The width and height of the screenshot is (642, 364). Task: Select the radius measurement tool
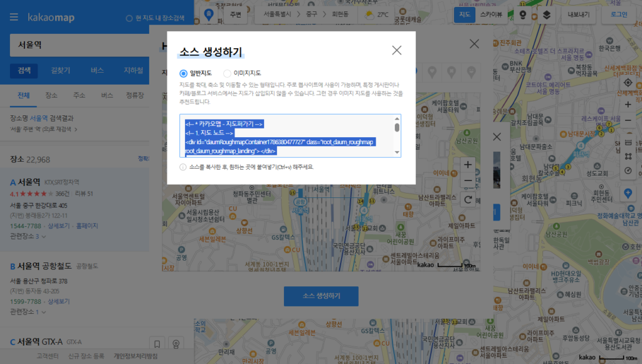(628, 171)
